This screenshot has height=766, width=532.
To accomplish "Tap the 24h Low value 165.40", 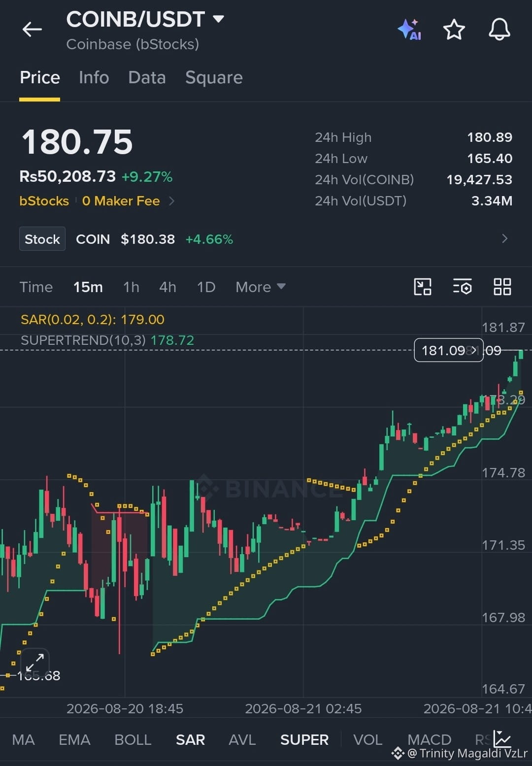I will [490, 159].
